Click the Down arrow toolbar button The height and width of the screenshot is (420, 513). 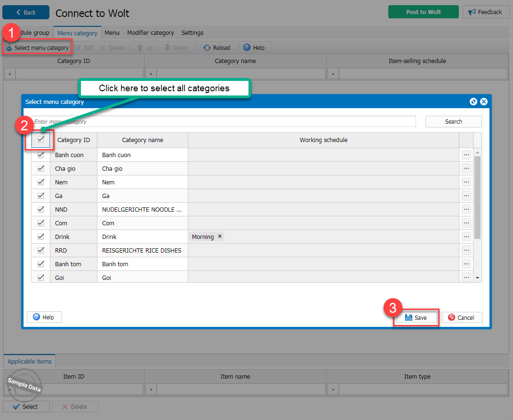[176, 48]
